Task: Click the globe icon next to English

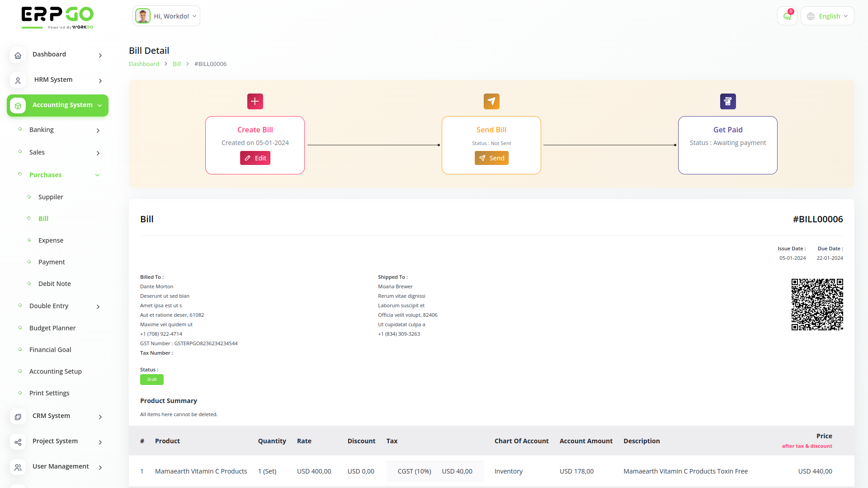Action: 811,16
